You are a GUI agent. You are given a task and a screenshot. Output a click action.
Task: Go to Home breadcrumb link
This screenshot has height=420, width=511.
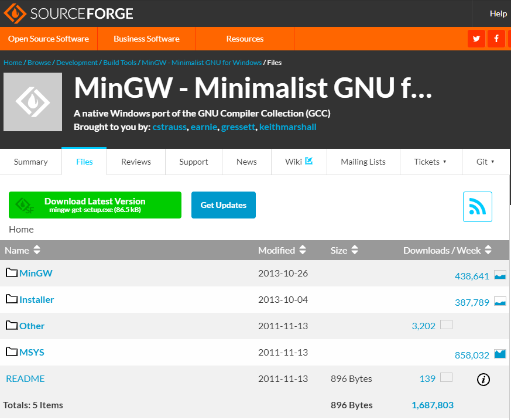[x=13, y=63]
